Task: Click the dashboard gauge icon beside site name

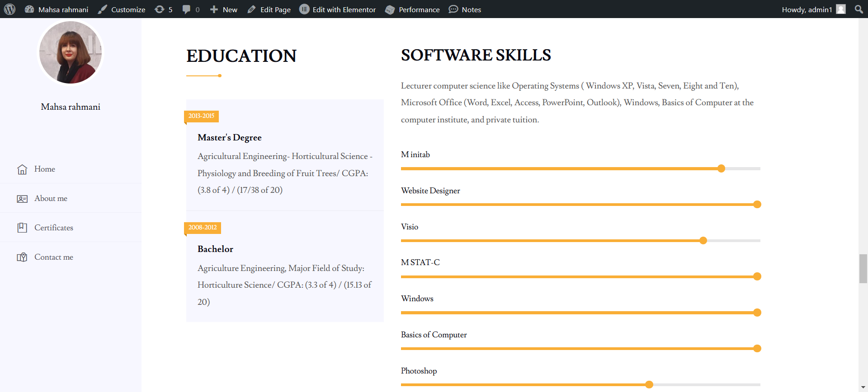Action: click(29, 9)
